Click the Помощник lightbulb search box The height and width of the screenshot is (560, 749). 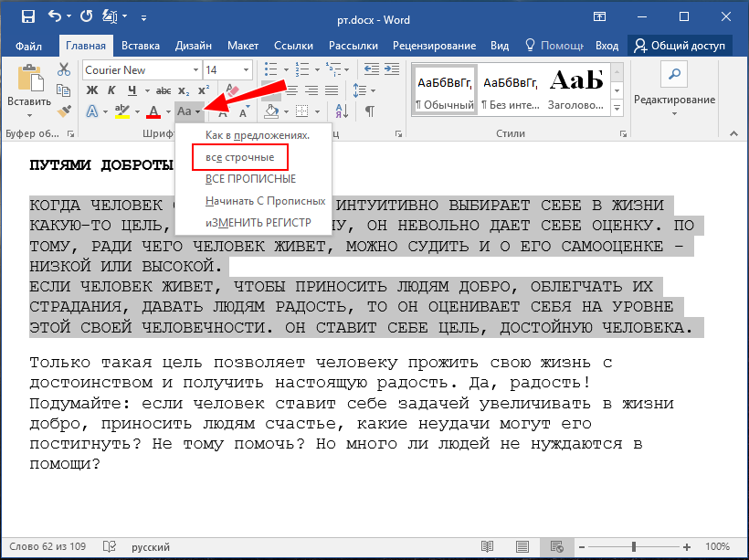[554, 46]
